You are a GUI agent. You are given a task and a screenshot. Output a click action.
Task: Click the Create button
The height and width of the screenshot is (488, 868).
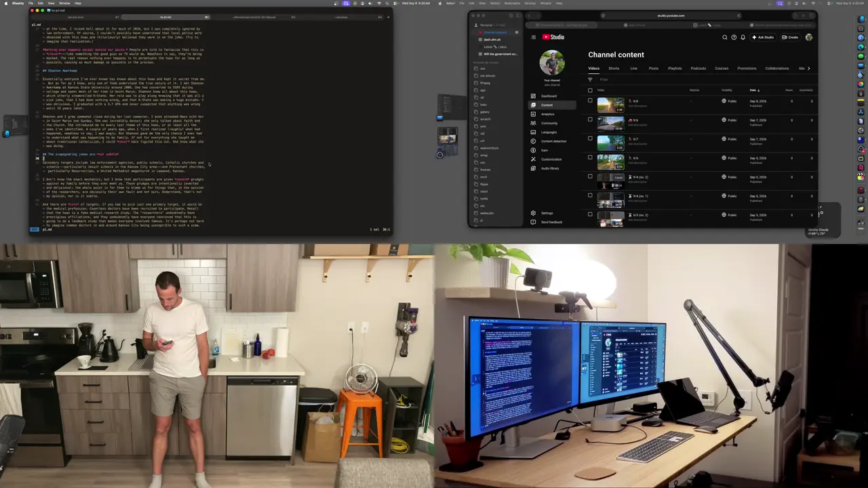[x=790, y=37]
